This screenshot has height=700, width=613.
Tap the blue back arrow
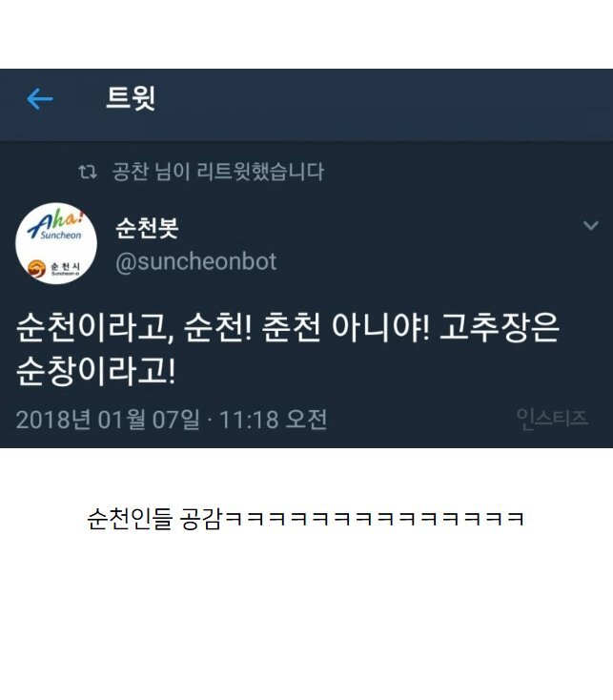[x=40, y=98]
